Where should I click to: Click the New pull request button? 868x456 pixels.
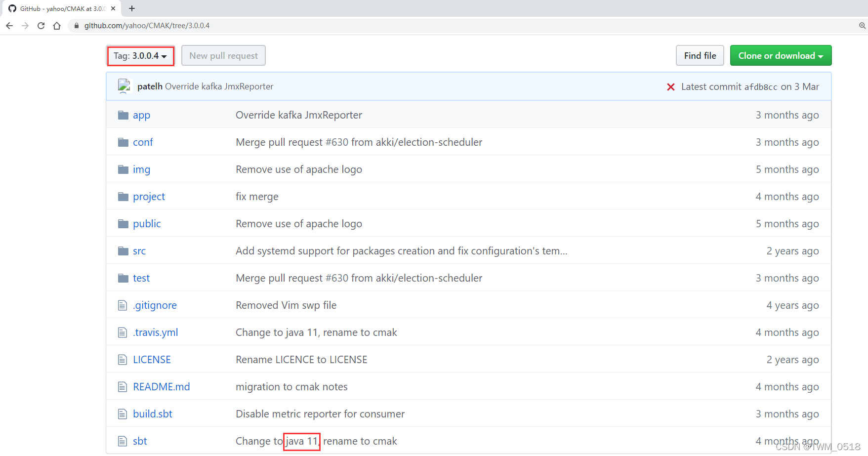(223, 56)
